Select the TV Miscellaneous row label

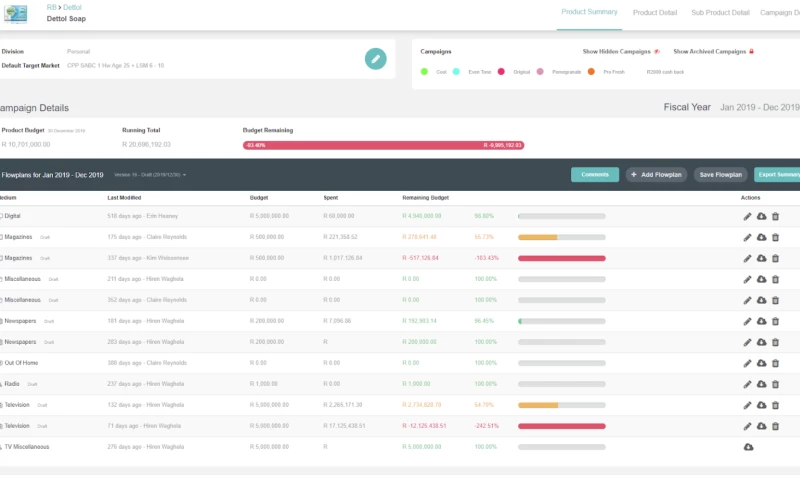[x=27, y=447]
